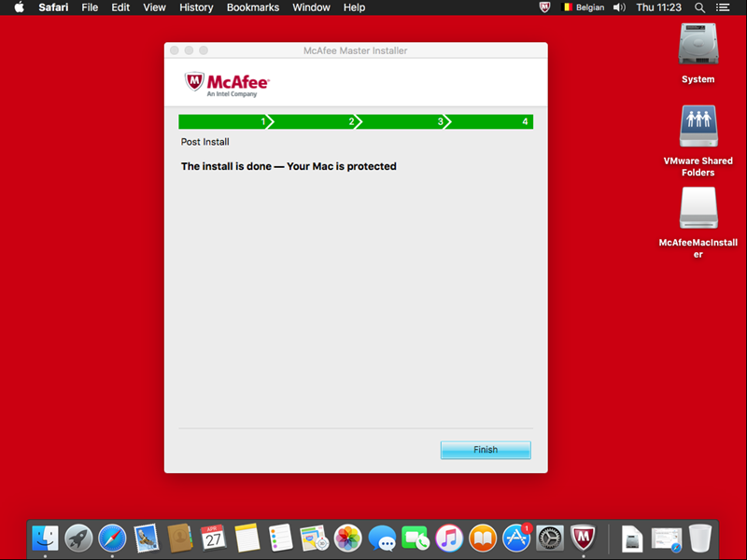Open Spotlight search magnifier icon

pos(699,7)
